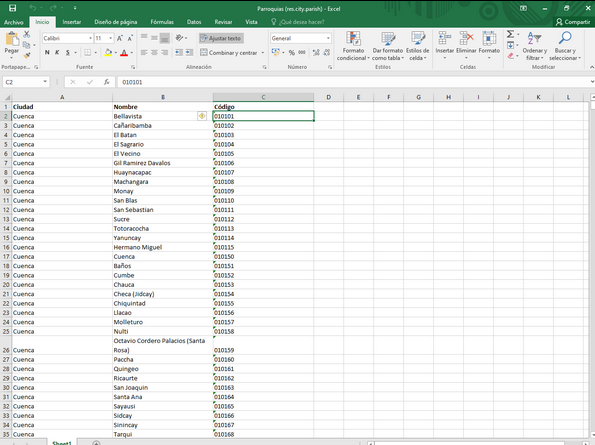The width and height of the screenshot is (595, 445).
Task: Switch to the Fórmulas tab
Action: point(162,22)
